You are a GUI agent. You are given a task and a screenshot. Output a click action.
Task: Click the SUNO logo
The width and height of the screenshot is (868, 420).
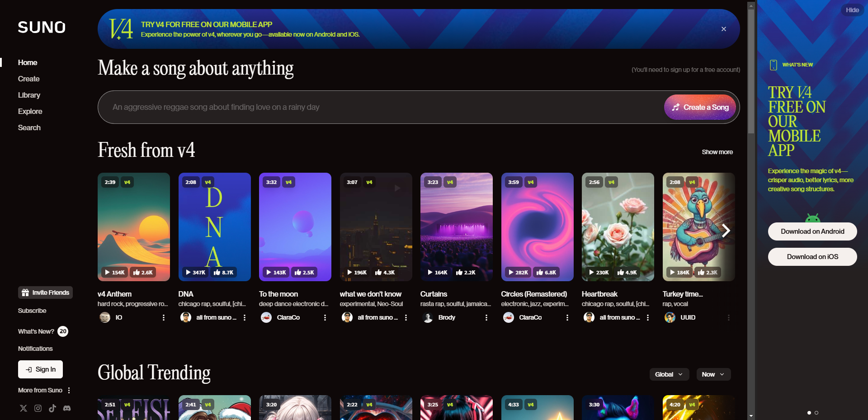[42, 28]
